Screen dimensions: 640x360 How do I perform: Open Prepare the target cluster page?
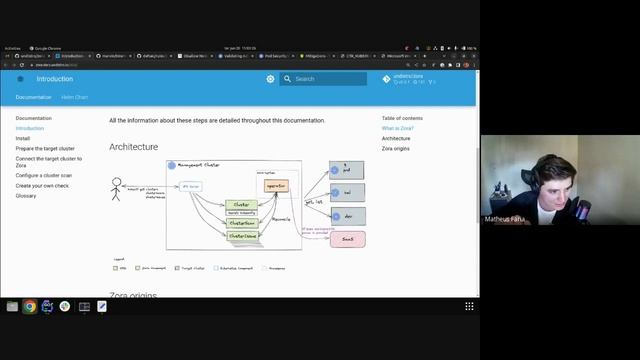(45, 149)
